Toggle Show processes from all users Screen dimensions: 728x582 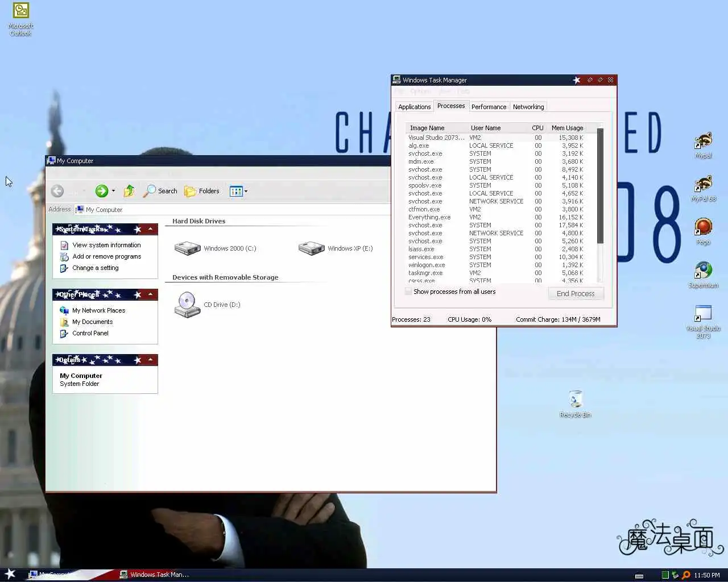408,292
